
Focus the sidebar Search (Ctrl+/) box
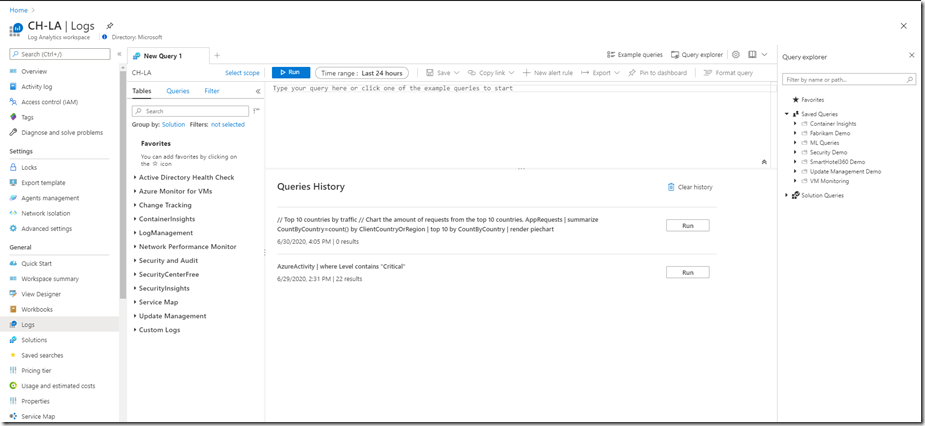tap(60, 54)
